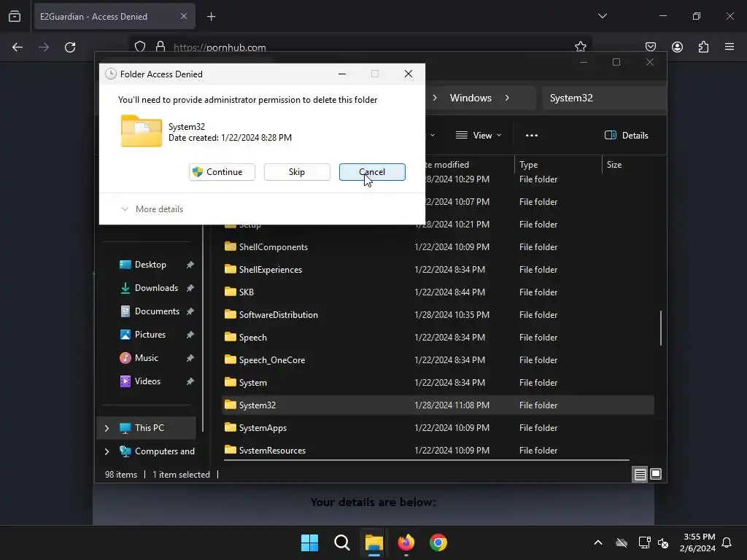Open the Firefox hamburger menu

click(x=729, y=47)
